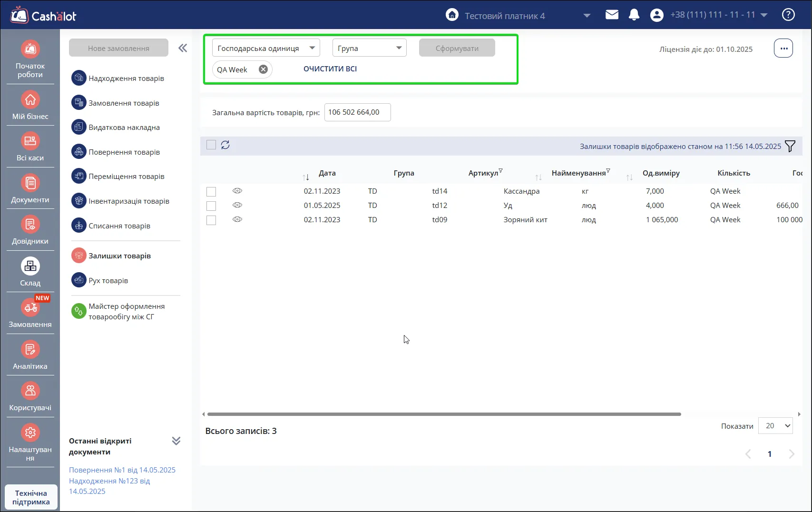Open the three-dots more options button

pos(783,48)
